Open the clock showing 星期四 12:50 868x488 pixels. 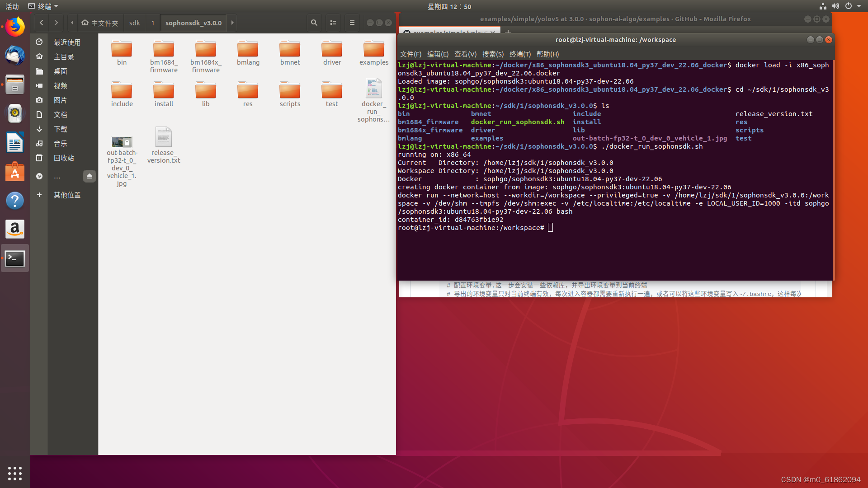[449, 6]
